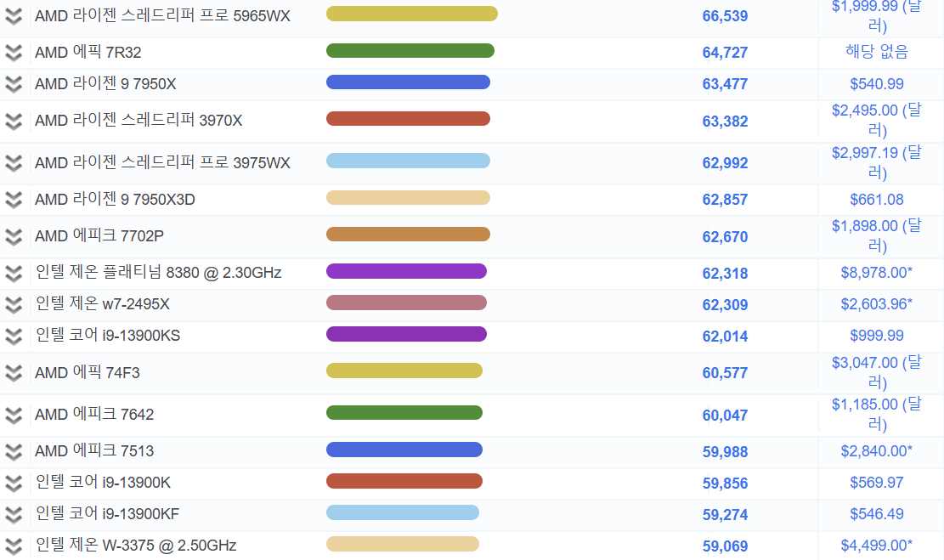Click the $540.99 price
This screenshot has height=560, width=944.
(x=877, y=84)
